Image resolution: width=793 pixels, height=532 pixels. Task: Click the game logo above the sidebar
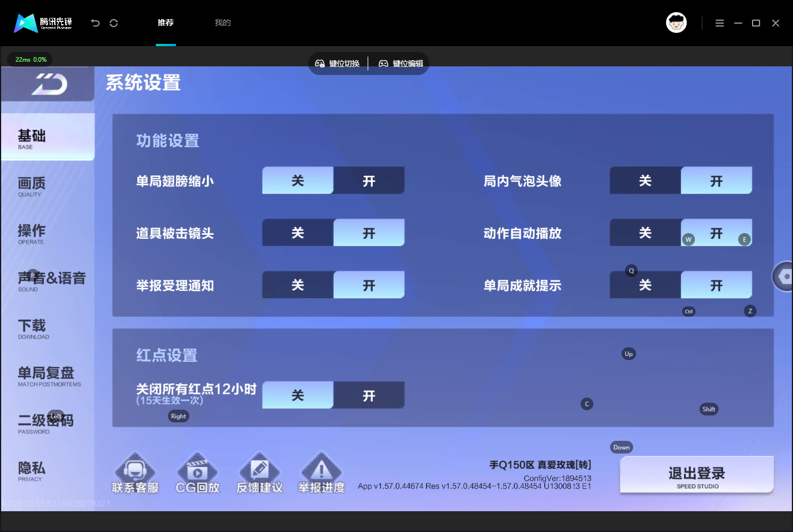tap(49, 84)
